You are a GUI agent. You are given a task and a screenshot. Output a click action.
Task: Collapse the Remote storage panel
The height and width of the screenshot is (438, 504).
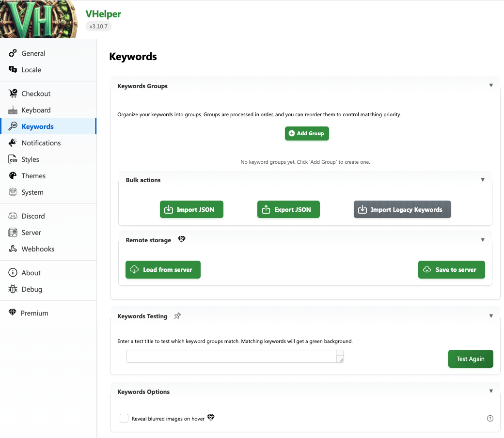(483, 240)
